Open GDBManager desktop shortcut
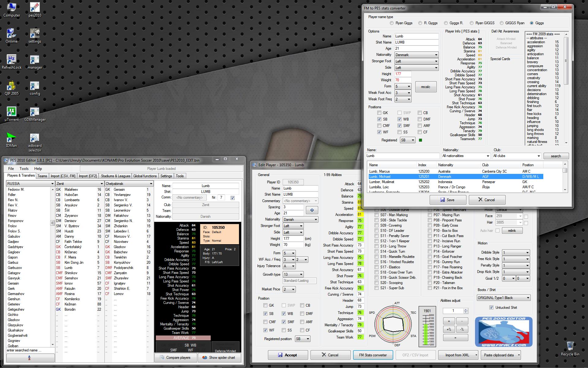This screenshot has height=368, width=588. tap(35, 114)
